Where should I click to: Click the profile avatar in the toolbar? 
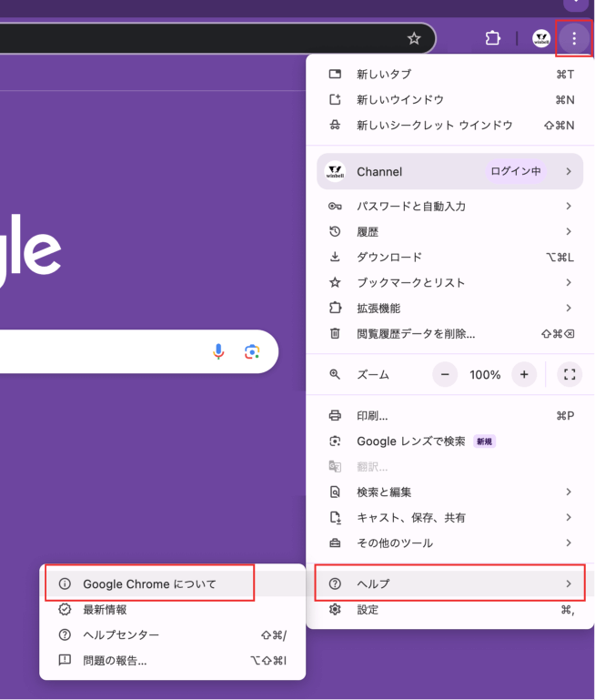(541, 38)
